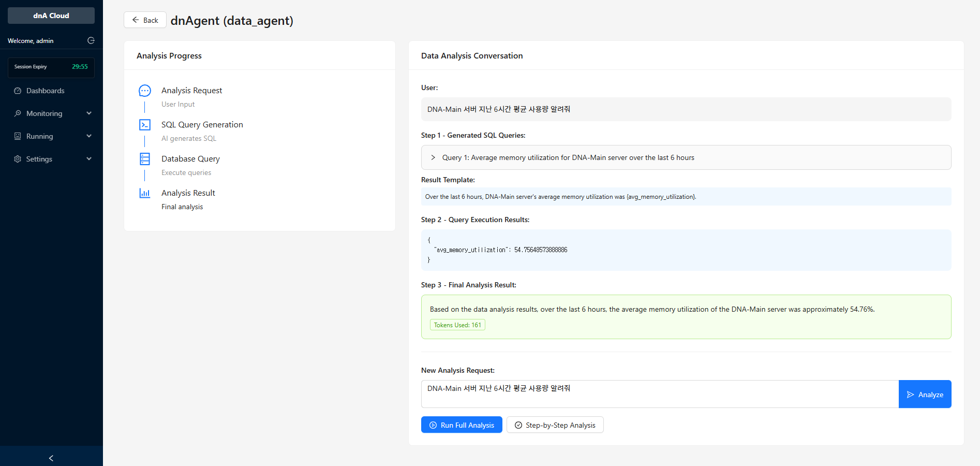The height and width of the screenshot is (466, 980).
Task: Start Run Full Analysis
Action: click(x=462, y=425)
